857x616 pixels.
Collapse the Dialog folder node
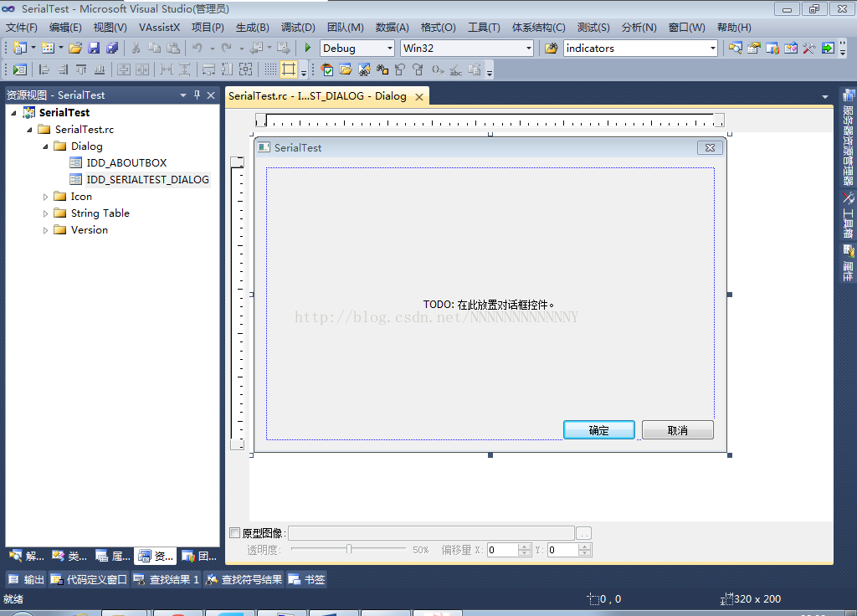pos(45,146)
